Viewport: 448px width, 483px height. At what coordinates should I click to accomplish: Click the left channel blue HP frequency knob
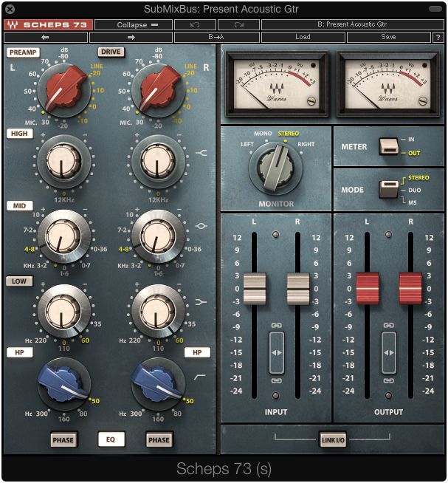[64, 383]
